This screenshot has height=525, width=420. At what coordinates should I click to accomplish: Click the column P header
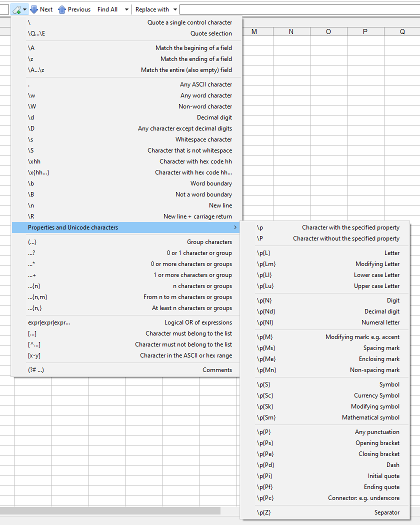pos(365,31)
